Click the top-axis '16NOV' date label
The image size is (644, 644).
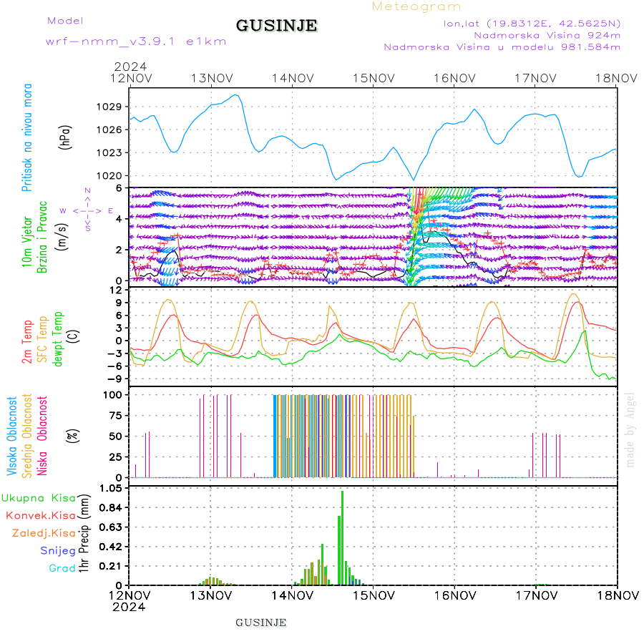point(455,78)
